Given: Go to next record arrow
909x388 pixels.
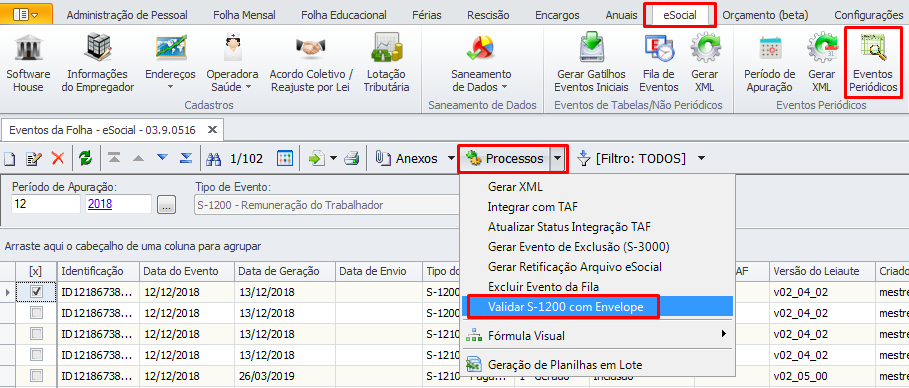Looking at the screenshot, I should (162, 158).
